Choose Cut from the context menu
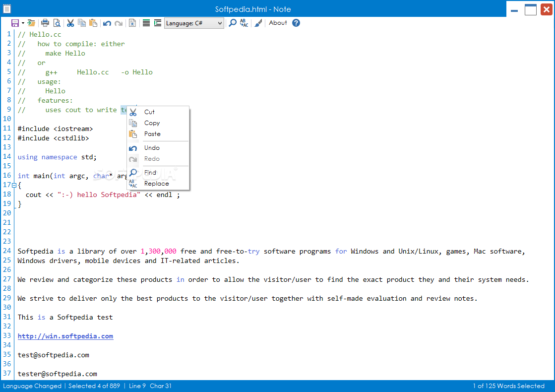This screenshot has height=392, width=555. 158,112
